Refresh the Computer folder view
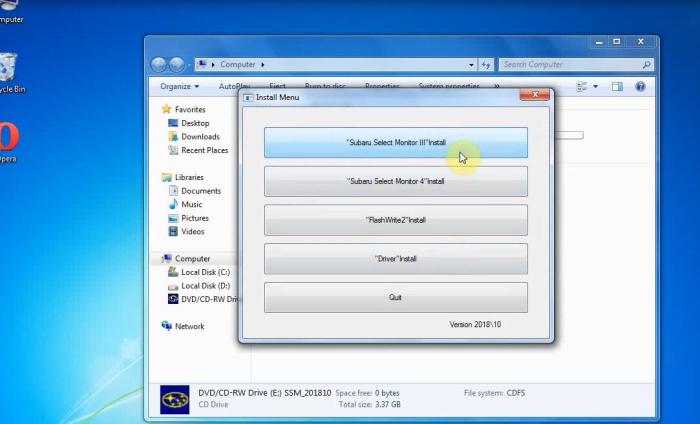Viewport: 700px width, 424px height. (486, 65)
